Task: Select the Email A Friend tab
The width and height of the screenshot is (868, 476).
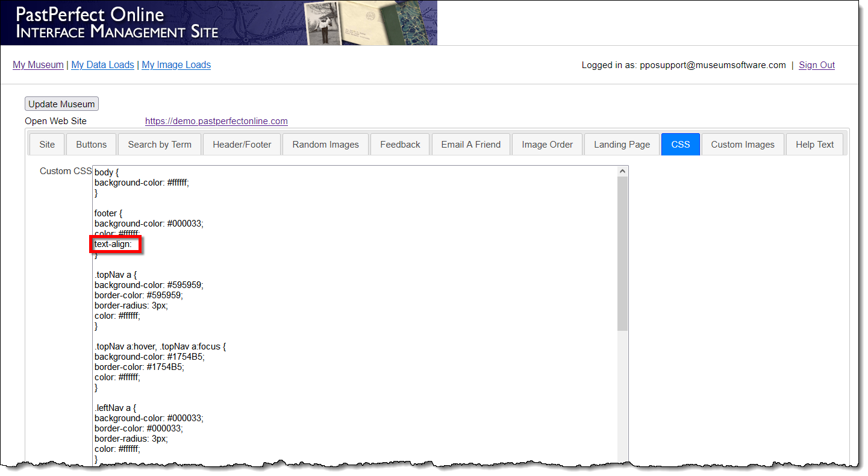Action: tap(470, 144)
